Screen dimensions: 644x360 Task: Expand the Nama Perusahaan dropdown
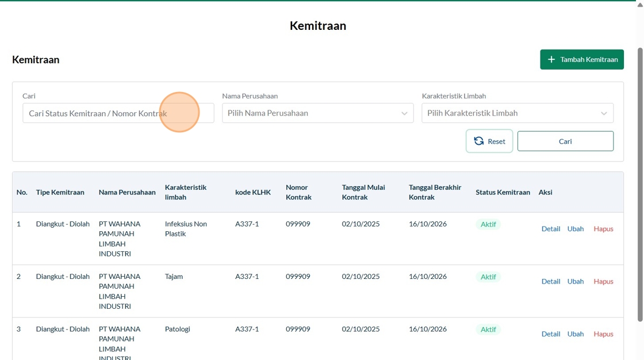coord(317,113)
